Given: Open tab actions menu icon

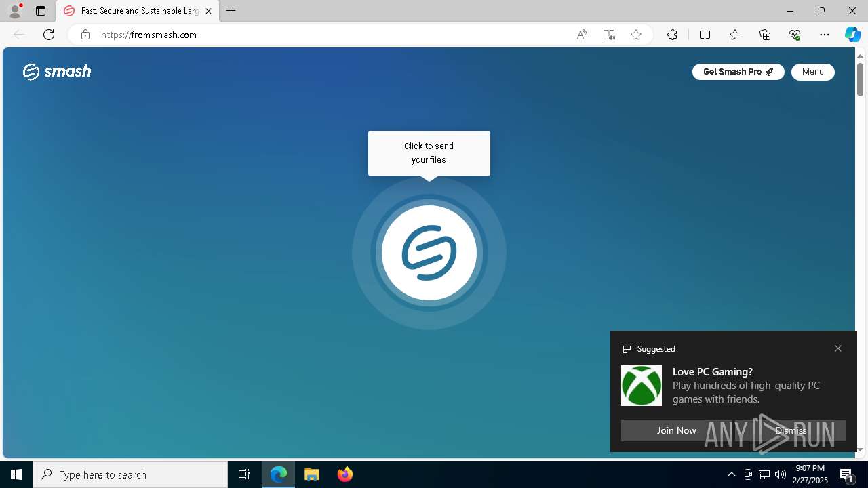Looking at the screenshot, I should tap(41, 11).
